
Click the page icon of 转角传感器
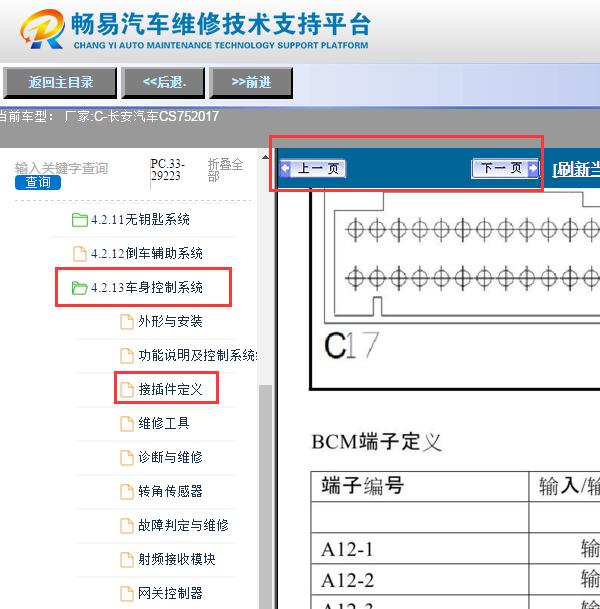127,491
